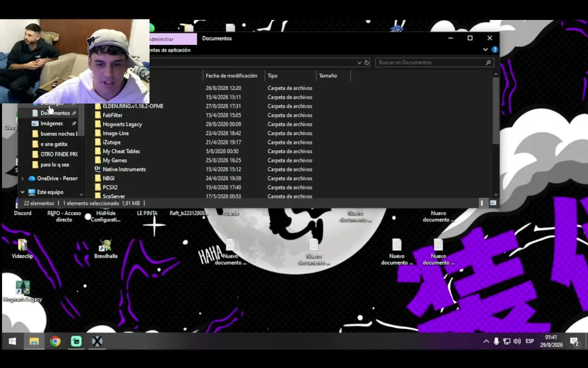Collapse Este equipo tree node
Screen dimensions: 588x368
22,192
